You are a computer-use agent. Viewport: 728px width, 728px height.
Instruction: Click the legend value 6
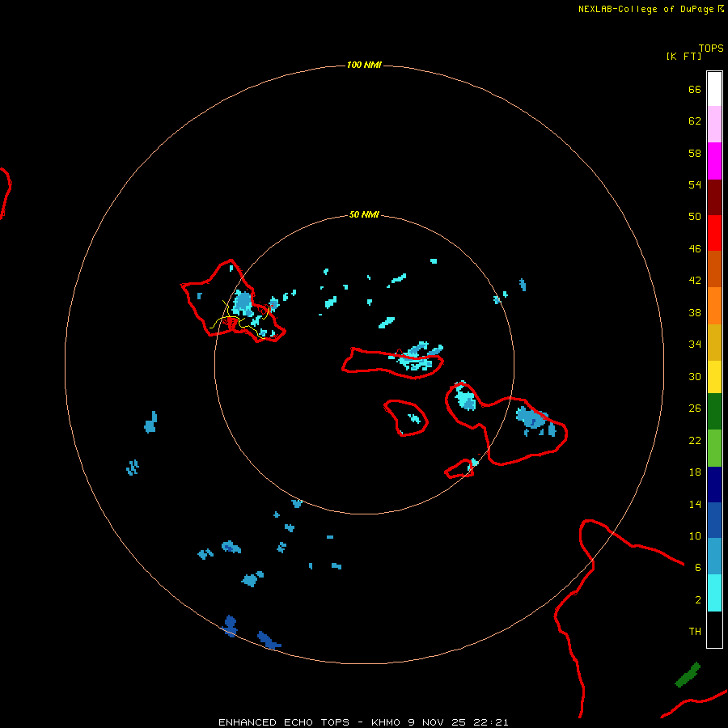(698, 568)
